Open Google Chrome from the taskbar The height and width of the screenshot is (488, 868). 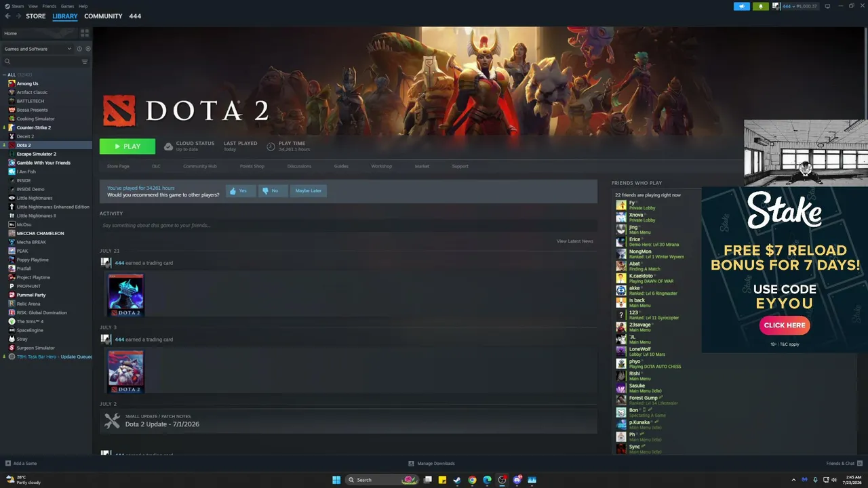point(472,480)
